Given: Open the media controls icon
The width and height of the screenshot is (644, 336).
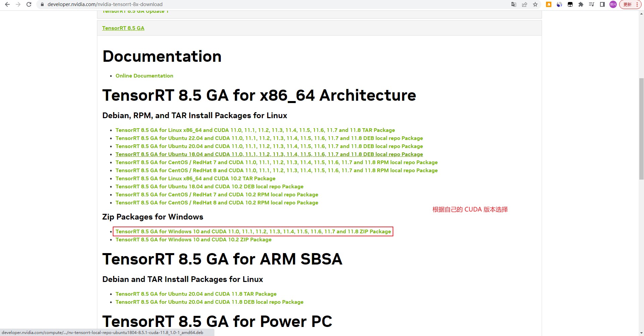Looking at the screenshot, I should [592, 4].
